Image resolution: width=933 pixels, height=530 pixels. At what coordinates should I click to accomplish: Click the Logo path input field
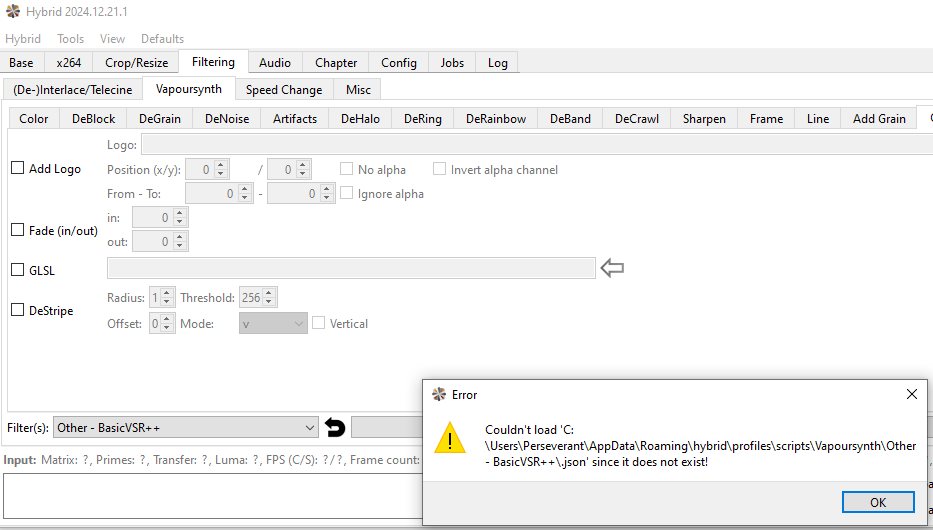[520, 145]
